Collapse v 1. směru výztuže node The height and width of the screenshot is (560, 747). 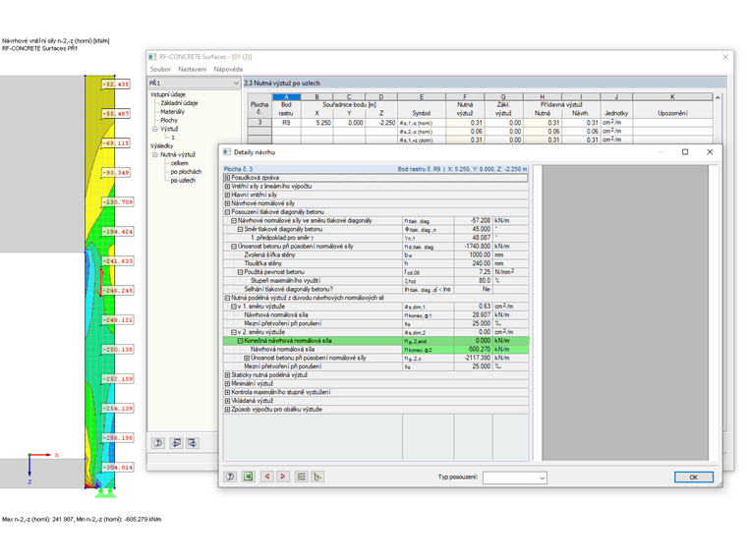[234, 307]
